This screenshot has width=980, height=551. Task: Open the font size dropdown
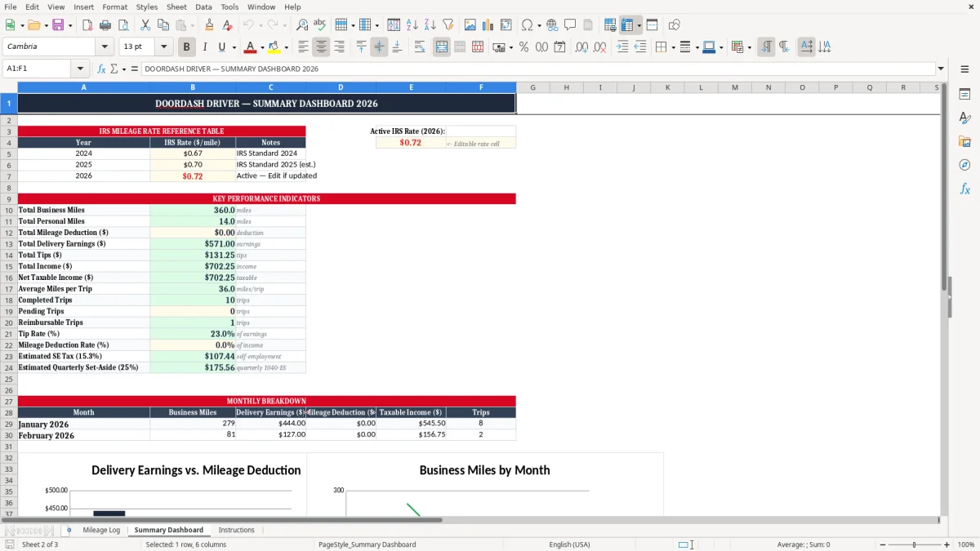163,47
